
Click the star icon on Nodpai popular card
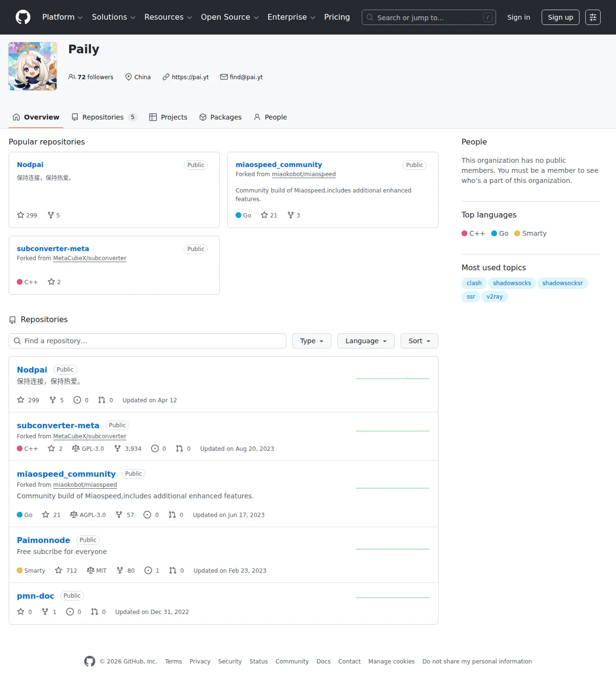(21, 215)
